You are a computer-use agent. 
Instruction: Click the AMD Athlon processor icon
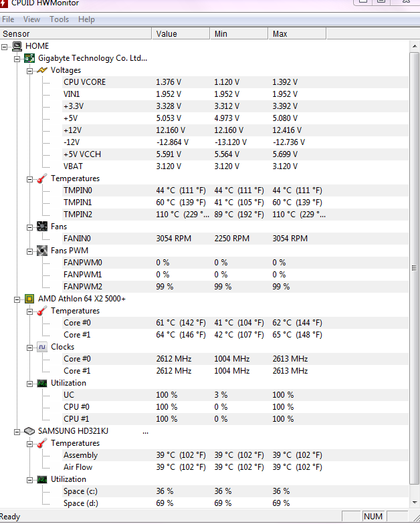click(x=29, y=299)
